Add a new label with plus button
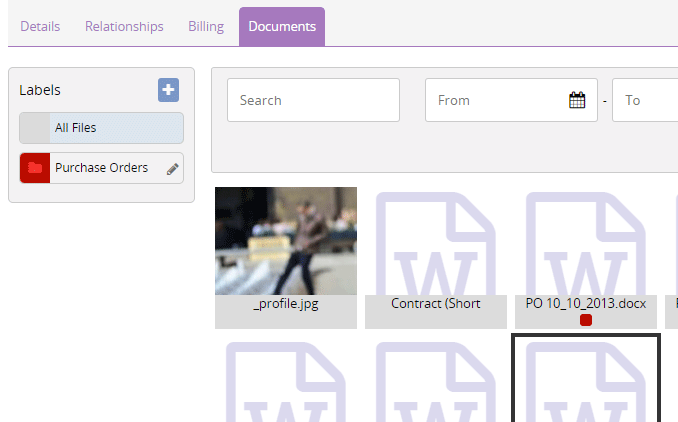 pos(168,90)
